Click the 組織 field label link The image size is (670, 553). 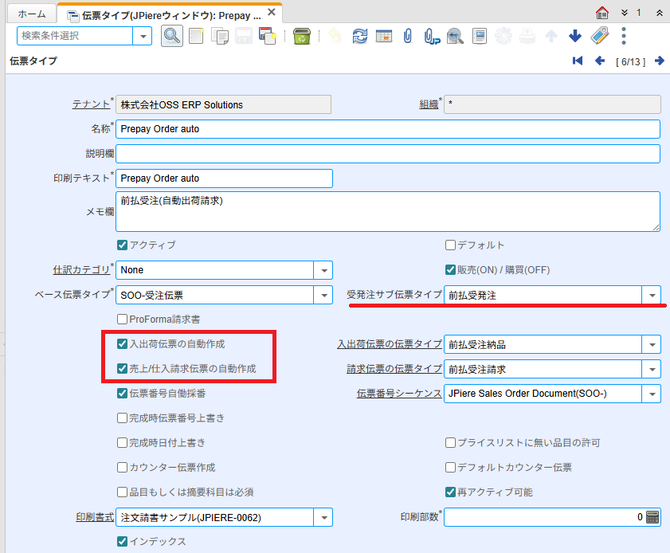[x=429, y=104]
